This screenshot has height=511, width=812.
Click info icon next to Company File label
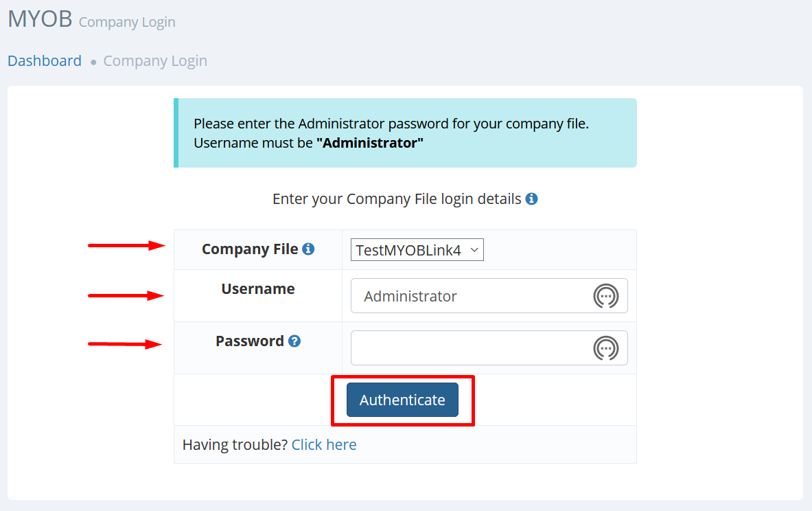(308, 249)
